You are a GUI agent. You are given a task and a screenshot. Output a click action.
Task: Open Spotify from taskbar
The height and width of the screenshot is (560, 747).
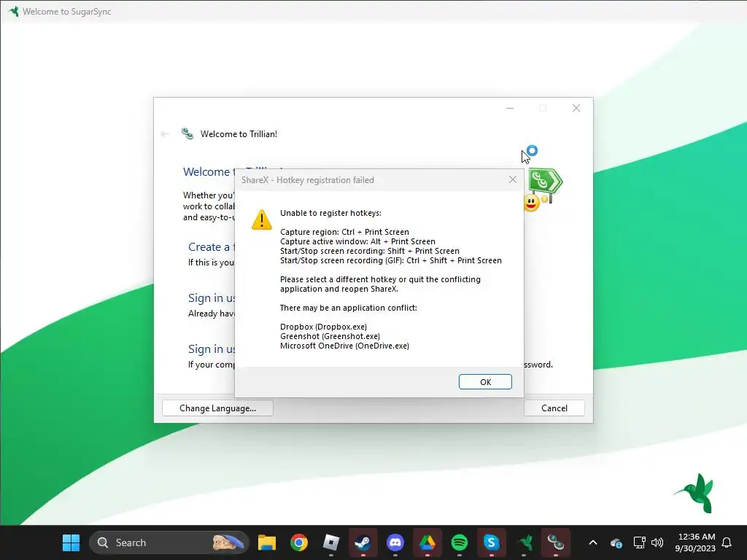[460, 542]
